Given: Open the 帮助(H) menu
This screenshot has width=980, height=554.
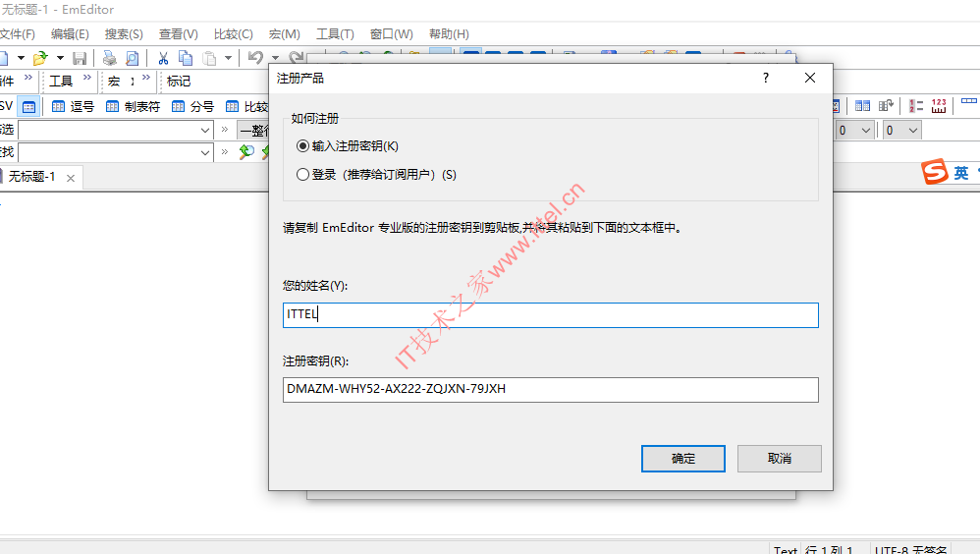Looking at the screenshot, I should tap(449, 34).
